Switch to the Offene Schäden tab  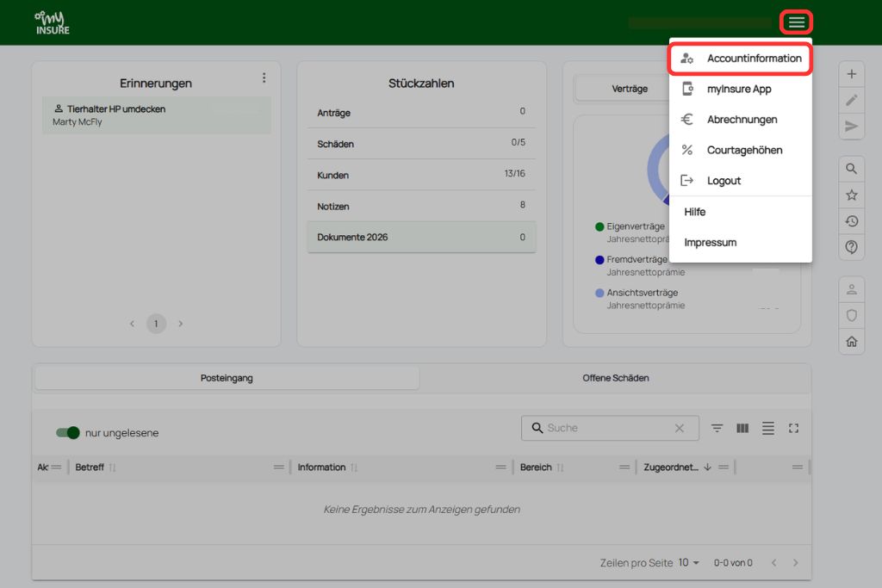[615, 378]
